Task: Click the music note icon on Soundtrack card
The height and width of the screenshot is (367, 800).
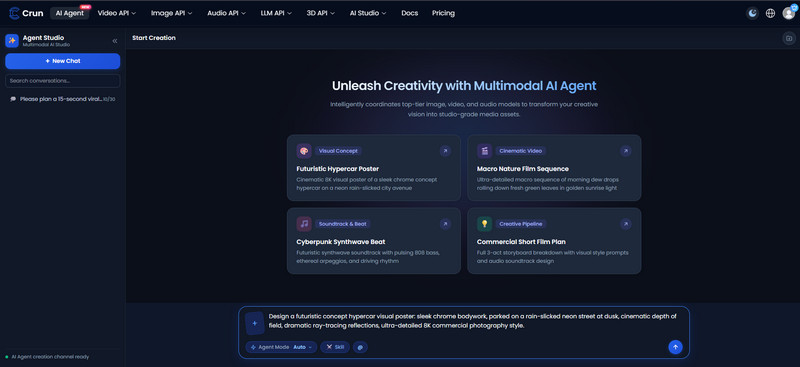Action: pyautogui.click(x=304, y=224)
